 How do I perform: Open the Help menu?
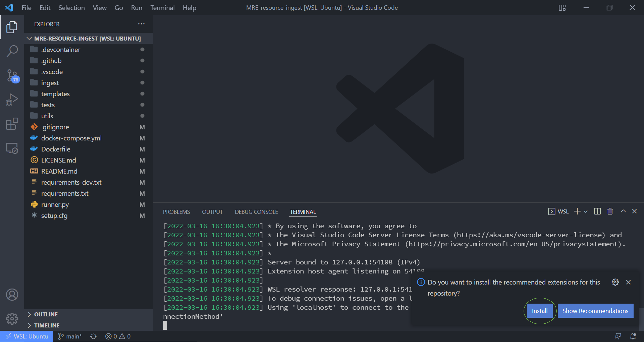coord(189,8)
